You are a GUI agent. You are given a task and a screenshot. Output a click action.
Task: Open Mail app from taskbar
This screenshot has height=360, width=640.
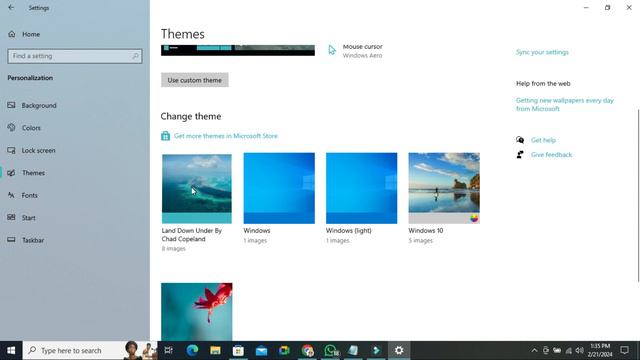[x=261, y=350]
